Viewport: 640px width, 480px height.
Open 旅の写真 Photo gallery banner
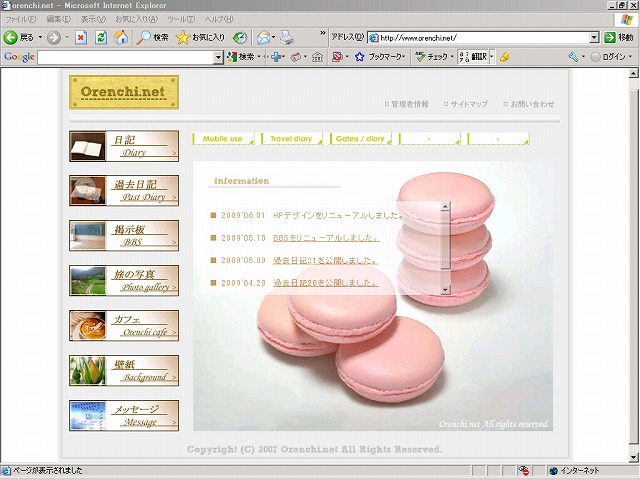point(124,280)
